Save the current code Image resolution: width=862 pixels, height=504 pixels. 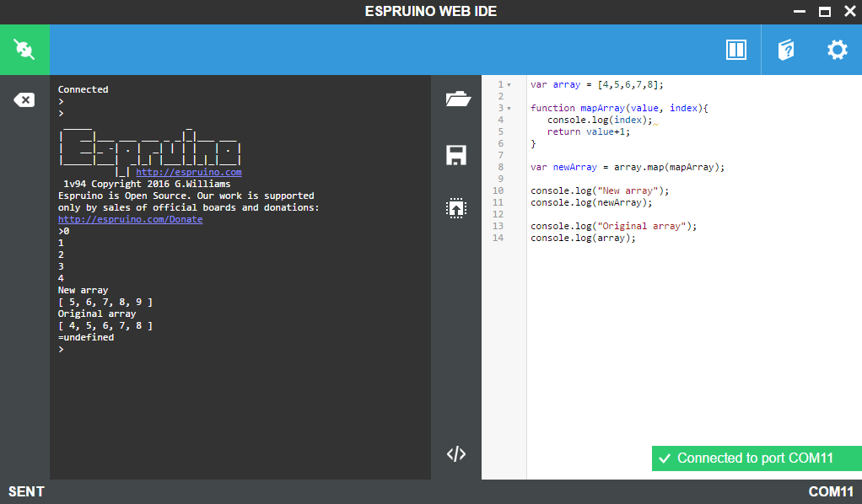(456, 155)
